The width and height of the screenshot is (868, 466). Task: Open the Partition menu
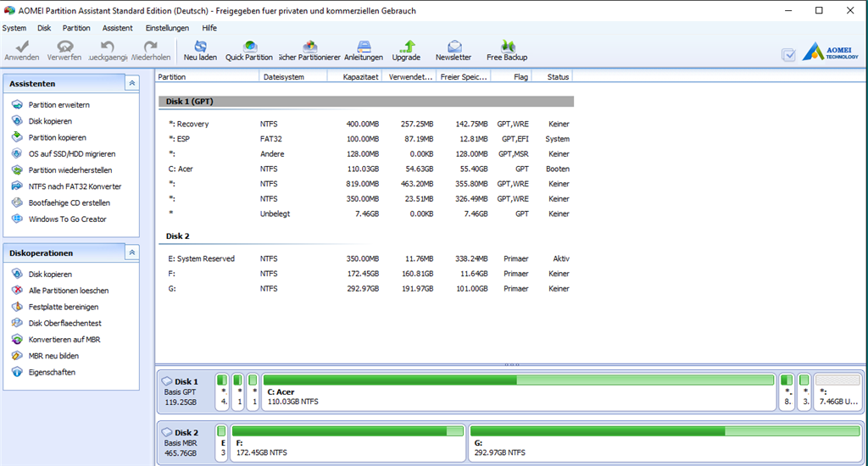(76, 28)
